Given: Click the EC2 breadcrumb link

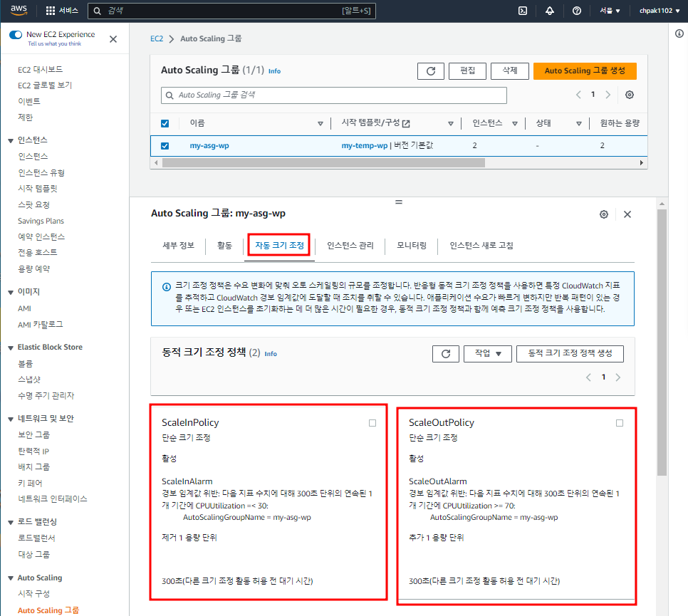Looking at the screenshot, I should pos(157,38).
